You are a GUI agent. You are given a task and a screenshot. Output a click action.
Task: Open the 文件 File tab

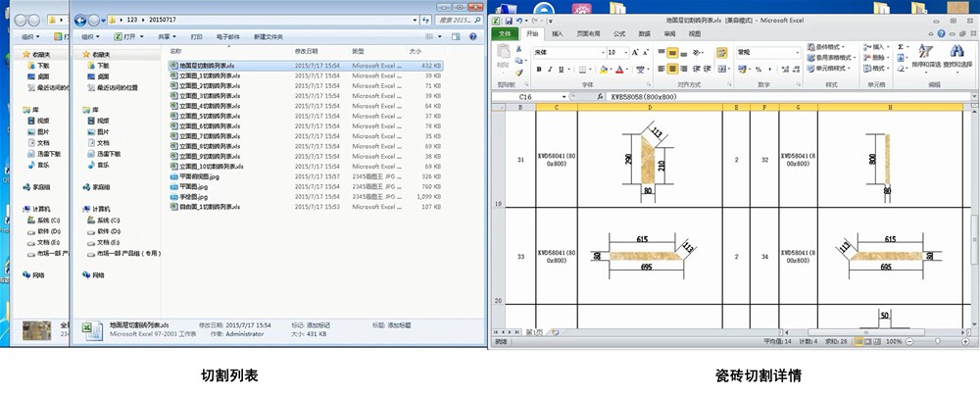click(506, 33)
